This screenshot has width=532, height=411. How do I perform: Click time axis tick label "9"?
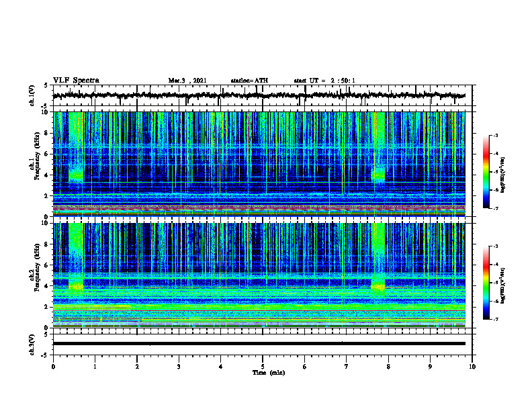(430, 367)
